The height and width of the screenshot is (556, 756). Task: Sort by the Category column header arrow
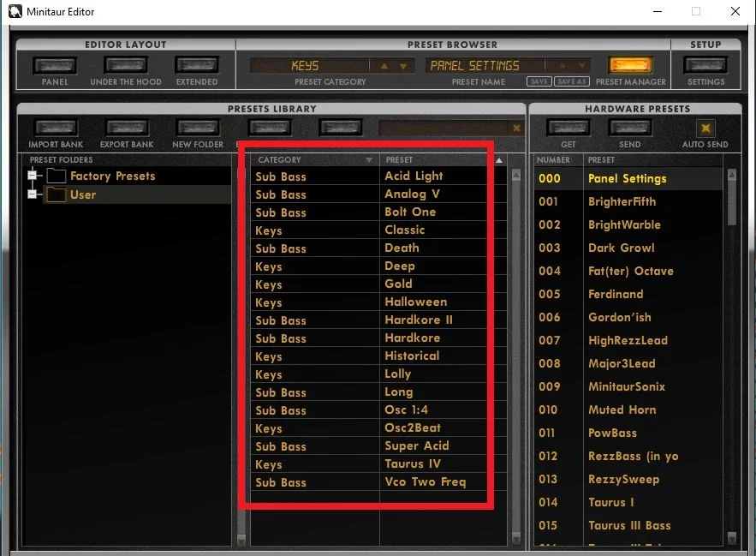tap(369, 159)
